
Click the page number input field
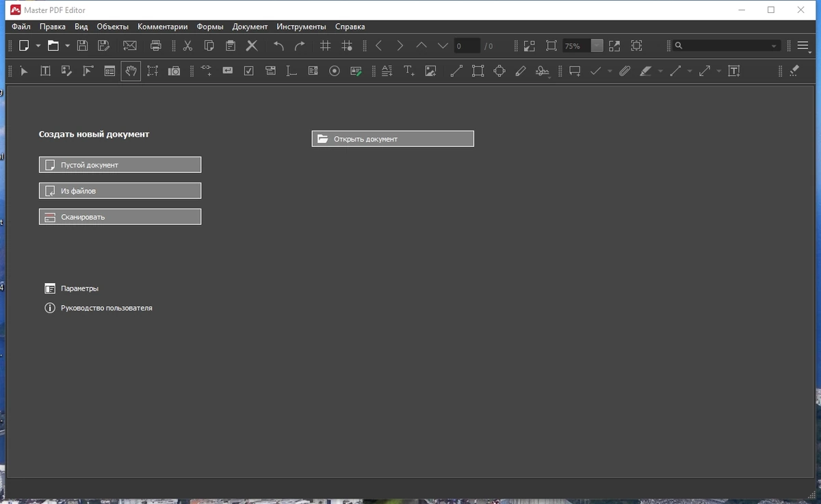point(467,46)
